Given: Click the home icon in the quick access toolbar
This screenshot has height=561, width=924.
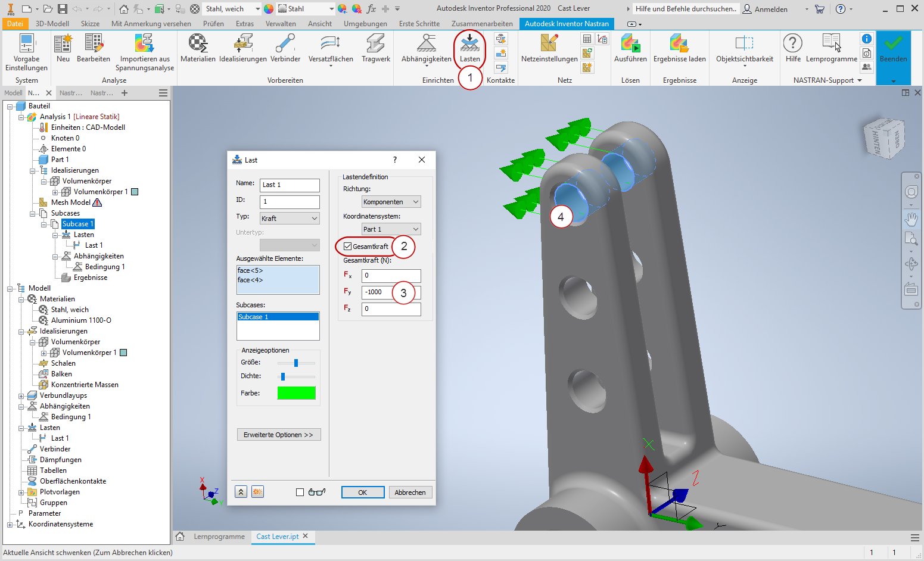Looking at the screenshot, I should pyautogui.click(x=123, y=9).
